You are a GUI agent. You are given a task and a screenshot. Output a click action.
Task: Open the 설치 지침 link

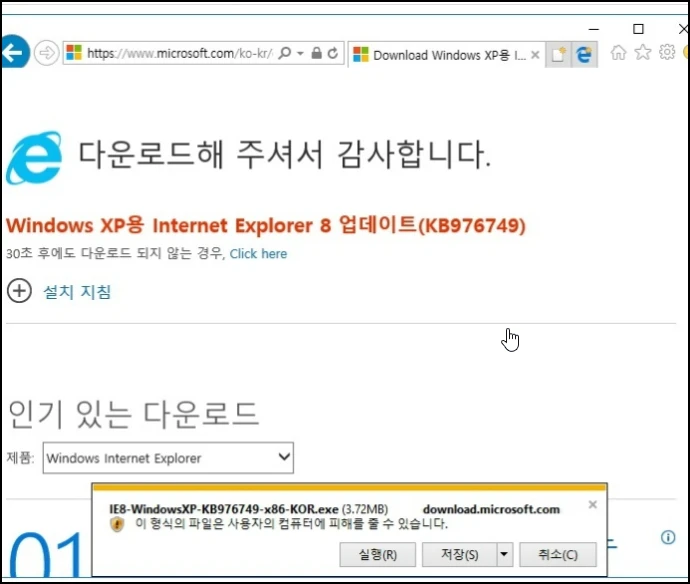point(77,292)
